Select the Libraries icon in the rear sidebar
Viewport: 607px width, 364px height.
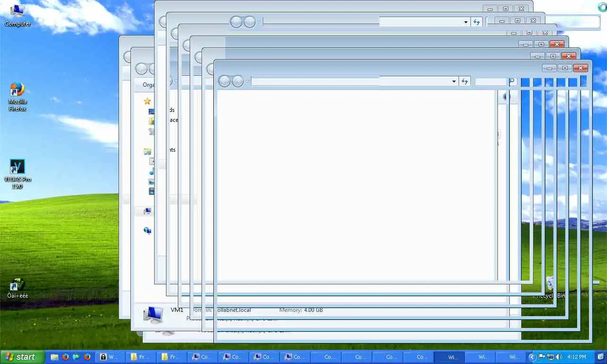147,152
